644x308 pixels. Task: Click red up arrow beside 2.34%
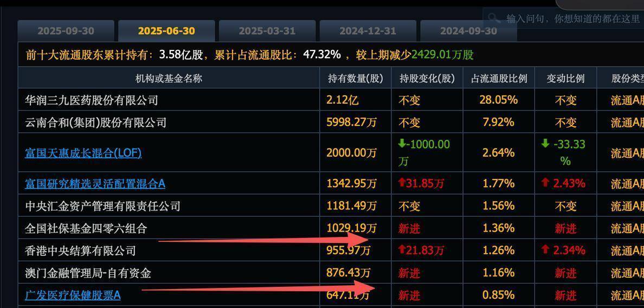coord(545,250)
